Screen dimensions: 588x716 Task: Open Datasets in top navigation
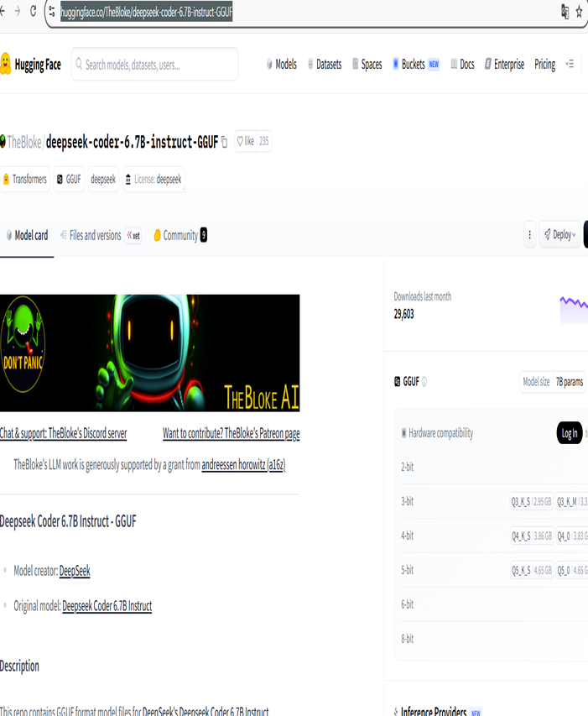[325, 65]
